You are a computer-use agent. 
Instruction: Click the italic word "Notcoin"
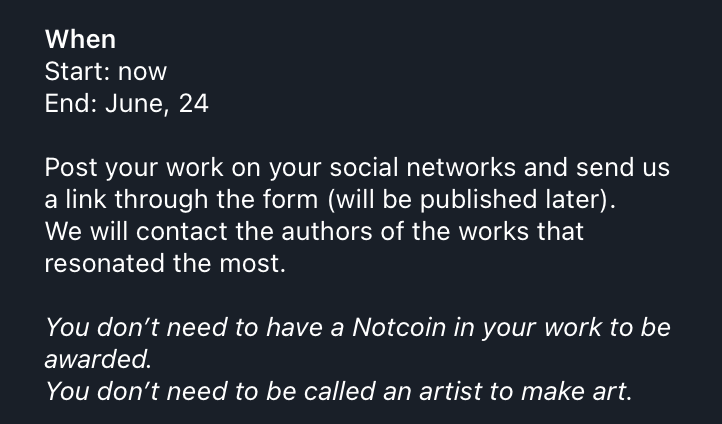pos(399,327)
